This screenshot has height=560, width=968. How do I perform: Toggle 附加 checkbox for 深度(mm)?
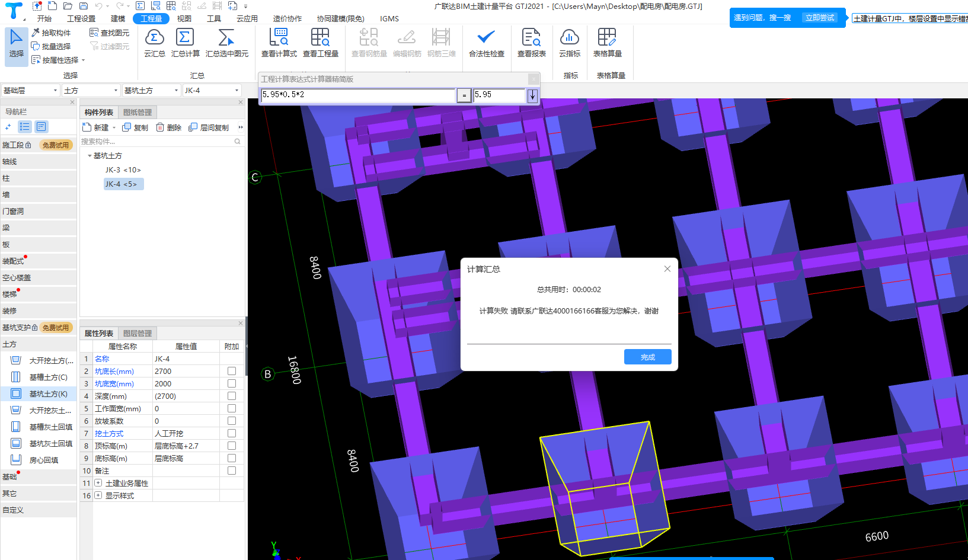(x=232, y=396)
